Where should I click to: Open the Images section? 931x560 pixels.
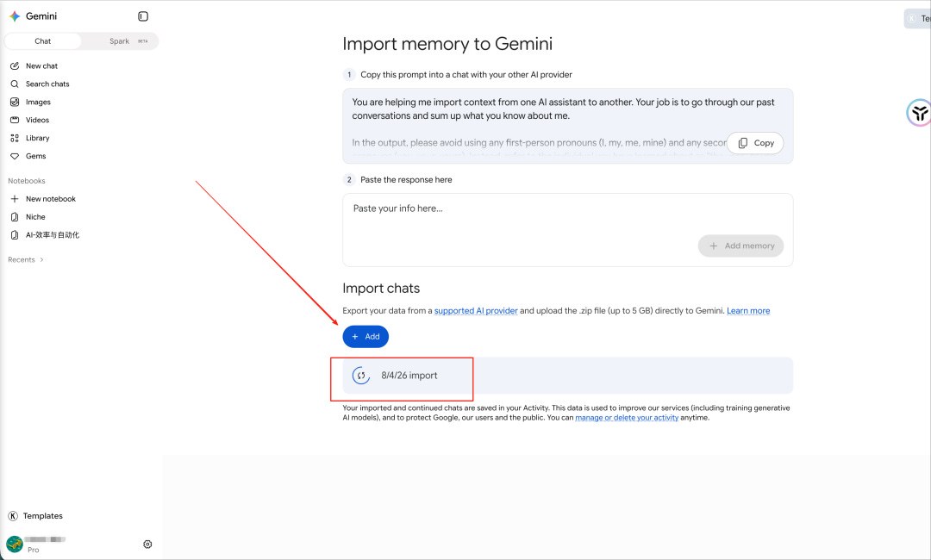point(38,102)
